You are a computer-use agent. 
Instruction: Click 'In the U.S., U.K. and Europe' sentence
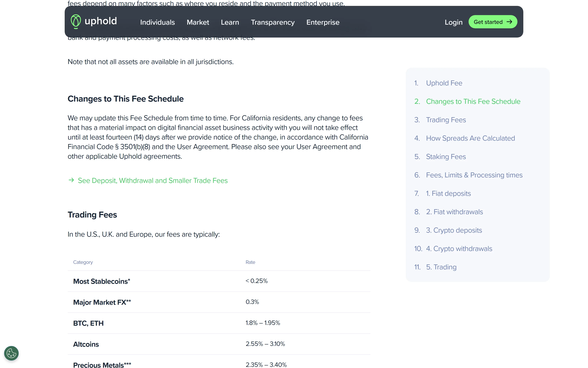[144, 234]
